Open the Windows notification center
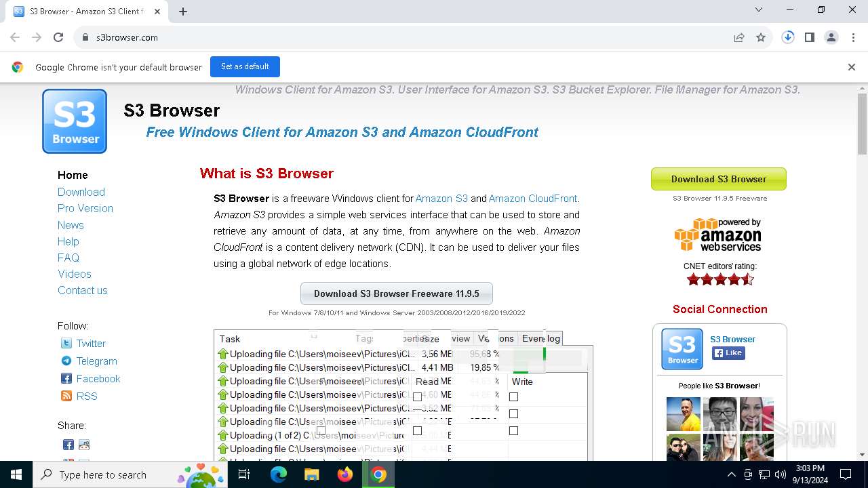The height and width of the screenshot is (488, 868). (846, 474)
